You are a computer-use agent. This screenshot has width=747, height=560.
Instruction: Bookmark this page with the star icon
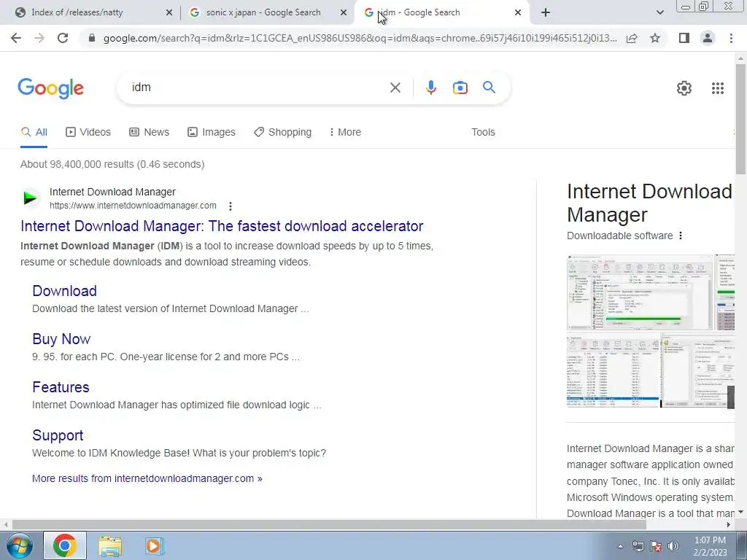coord(655,38)
